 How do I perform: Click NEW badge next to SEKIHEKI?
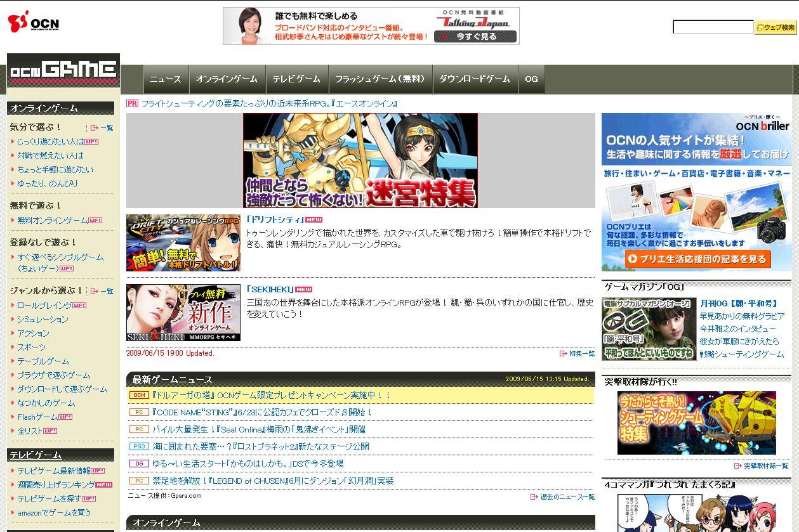click(304, 290)
